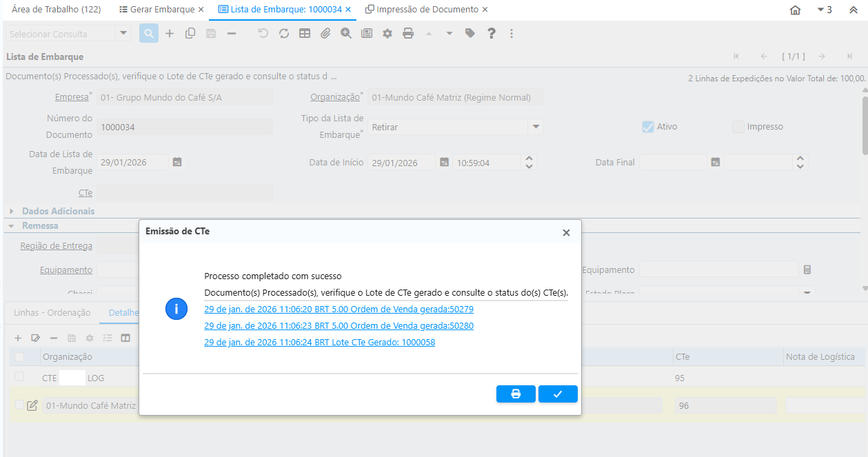Screen dimensions: 868x457
Task: Enable the Impresso checkbox
Action: point(738,126)
